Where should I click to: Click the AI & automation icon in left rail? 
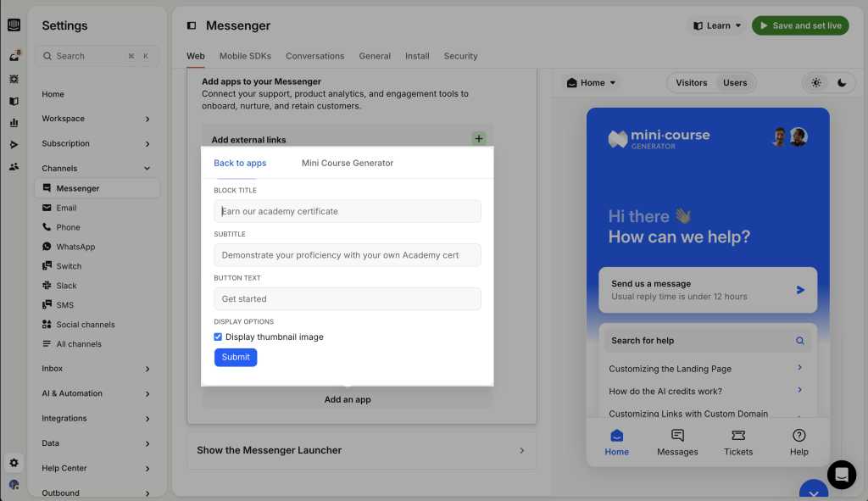(14, 79)
